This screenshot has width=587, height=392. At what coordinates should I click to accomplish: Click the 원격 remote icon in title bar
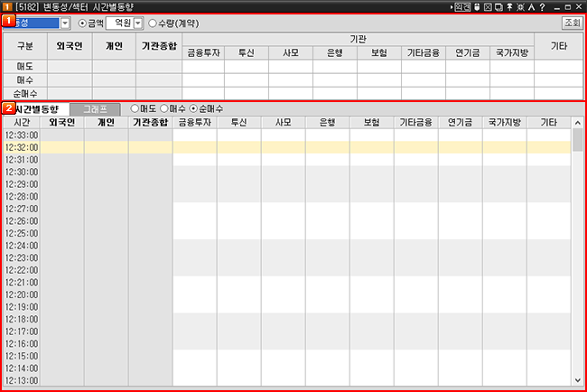[461, 6]
